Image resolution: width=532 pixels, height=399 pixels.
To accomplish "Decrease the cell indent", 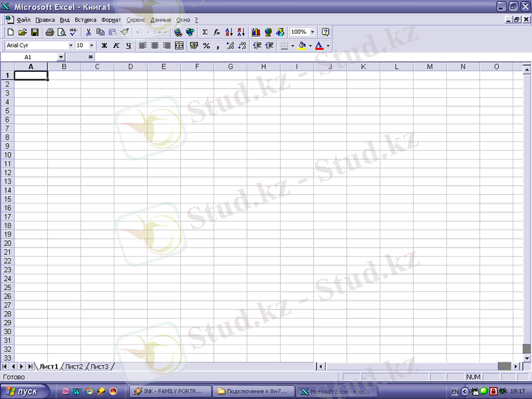I will tap(257, 45).
